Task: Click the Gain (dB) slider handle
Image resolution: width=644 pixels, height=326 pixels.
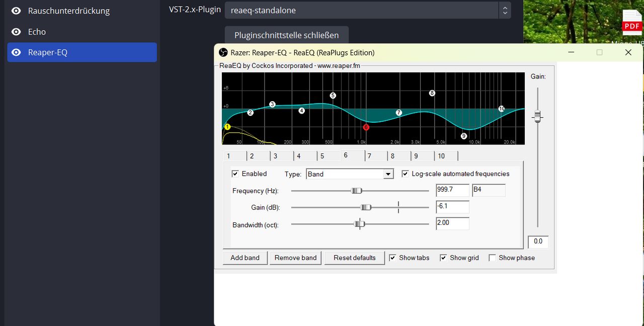Action: coord(366,207)
